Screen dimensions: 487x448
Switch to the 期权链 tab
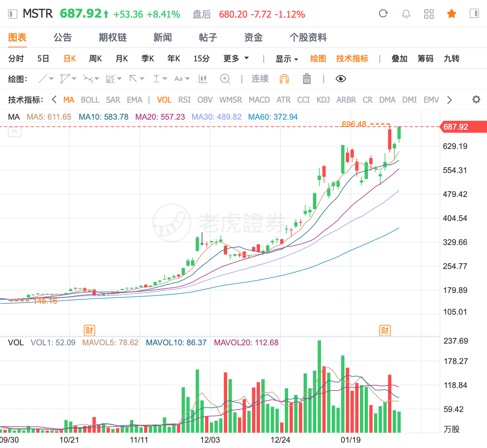(113, 37)
